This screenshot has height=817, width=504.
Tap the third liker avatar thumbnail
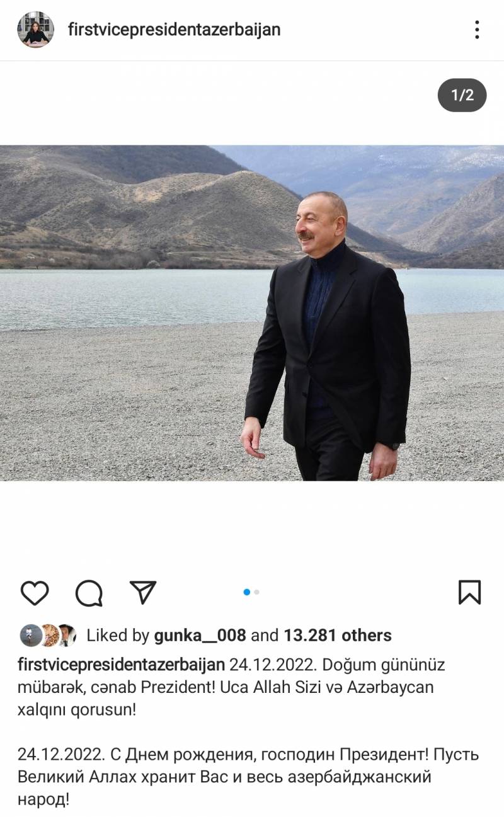coord(67,636)
